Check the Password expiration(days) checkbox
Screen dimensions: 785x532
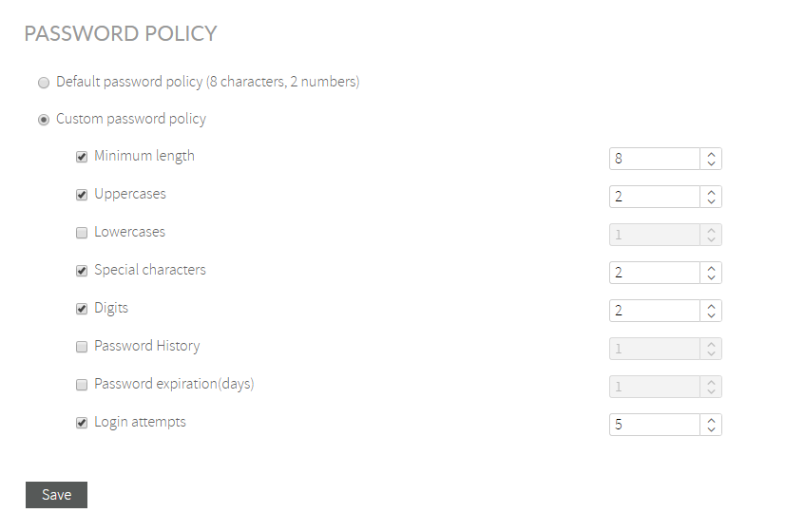coord(82,385)
